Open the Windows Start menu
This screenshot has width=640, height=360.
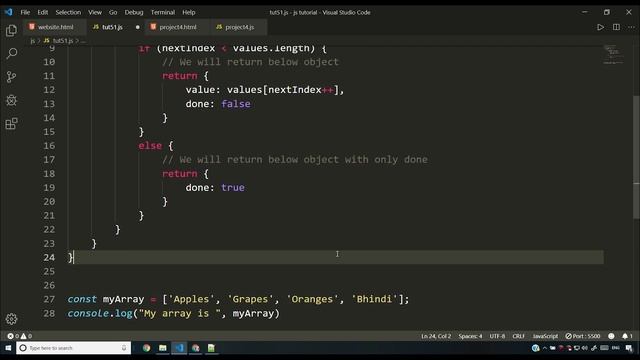pos(8,348)
